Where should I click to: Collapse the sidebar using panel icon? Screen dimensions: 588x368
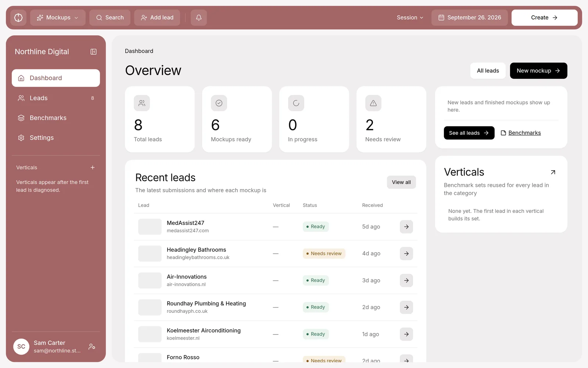[94, 52]
